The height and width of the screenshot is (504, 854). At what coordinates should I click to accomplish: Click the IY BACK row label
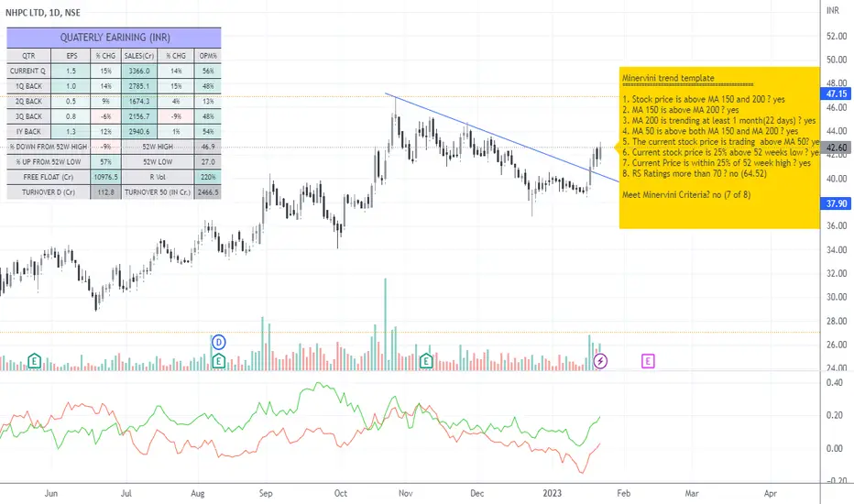coord(28,131)
